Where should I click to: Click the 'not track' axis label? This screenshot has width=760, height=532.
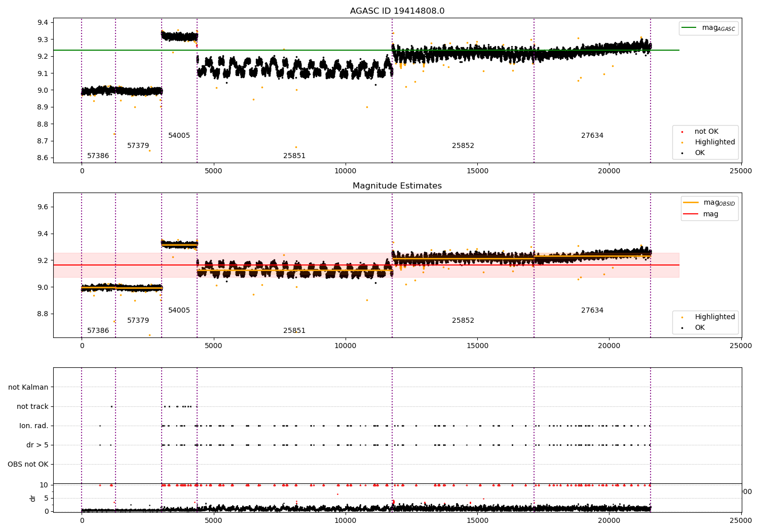click(32, 407)
